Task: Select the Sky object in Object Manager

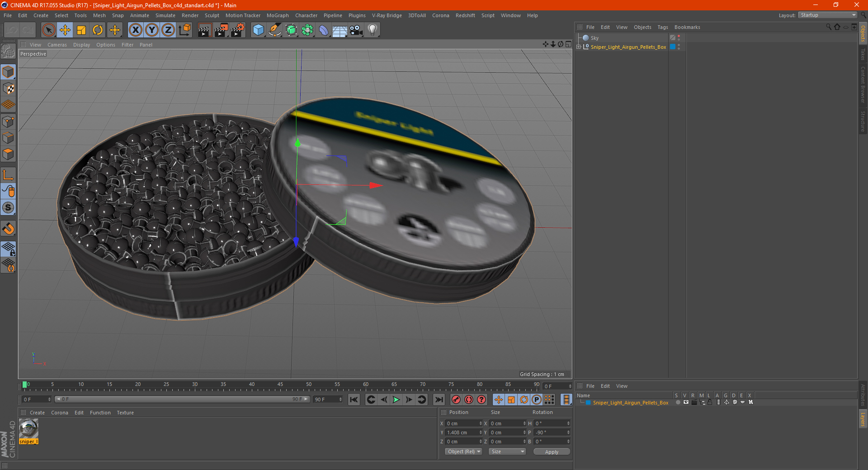Action: click(x=594, y=38)
